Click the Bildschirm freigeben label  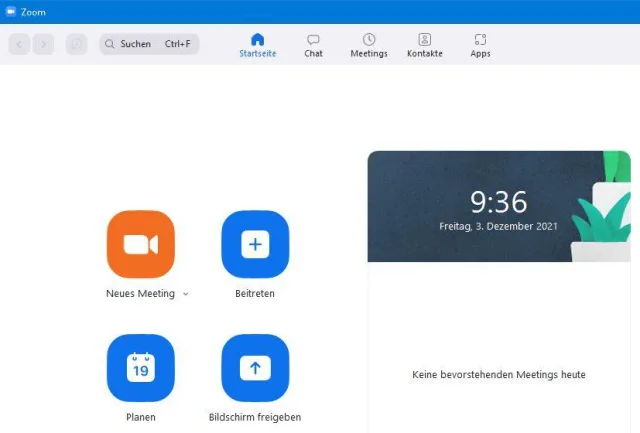point(255,417)
